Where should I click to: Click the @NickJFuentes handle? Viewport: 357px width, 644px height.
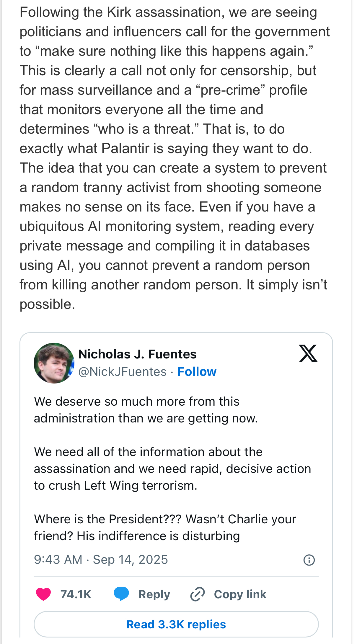[122, 372]
